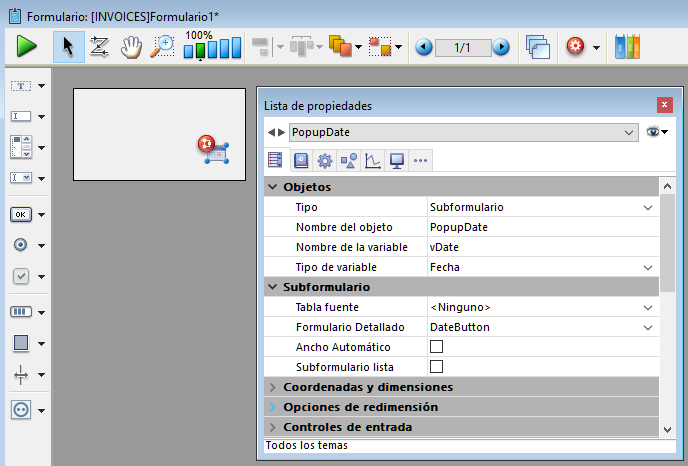This screenshot has width=688, height=466.
Task: Open the monitor display properties tab
Action: [x=396, y=160]
